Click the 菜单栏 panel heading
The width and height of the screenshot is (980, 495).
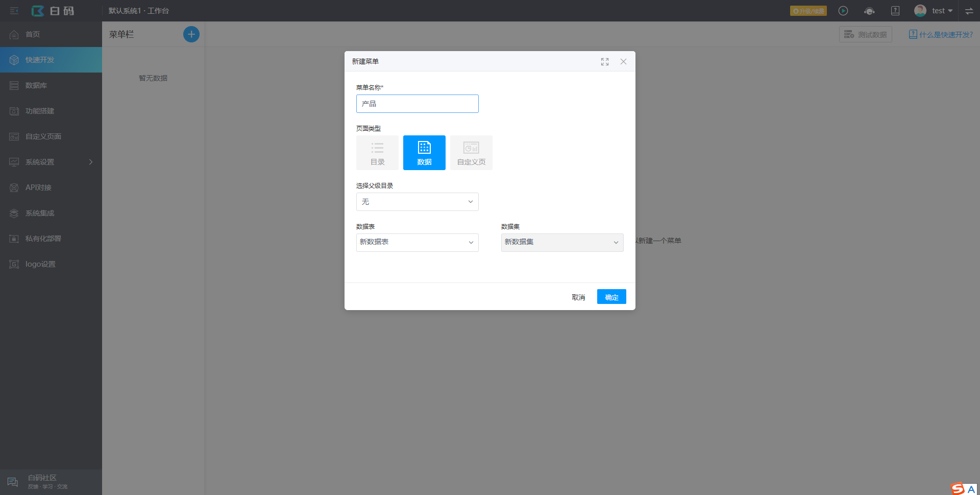pos(121,34)
